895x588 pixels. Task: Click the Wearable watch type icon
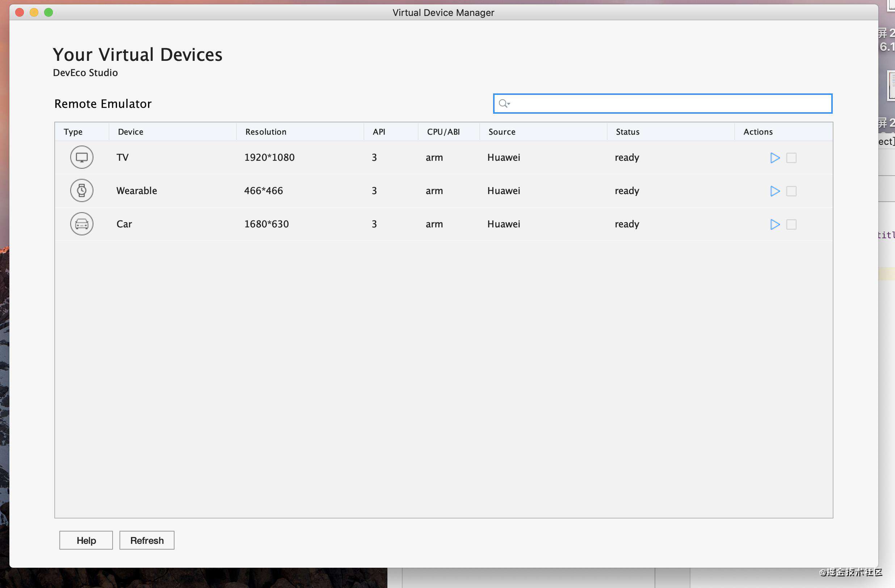click(x=81, y=190)
